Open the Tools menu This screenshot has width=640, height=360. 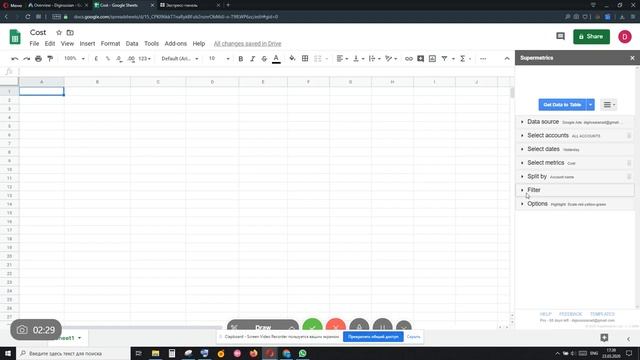pyautogui.click(x=151, y=44)
